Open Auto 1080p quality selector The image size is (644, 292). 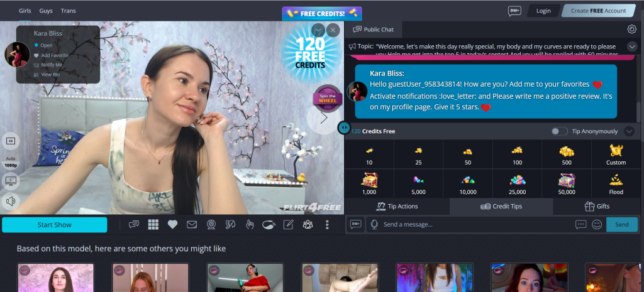[11, 162]
